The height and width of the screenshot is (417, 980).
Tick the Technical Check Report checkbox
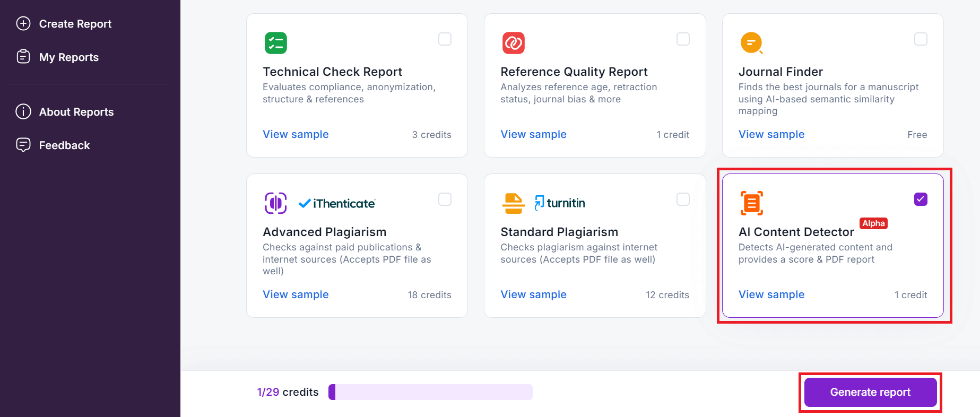click(x=445, y=39)
